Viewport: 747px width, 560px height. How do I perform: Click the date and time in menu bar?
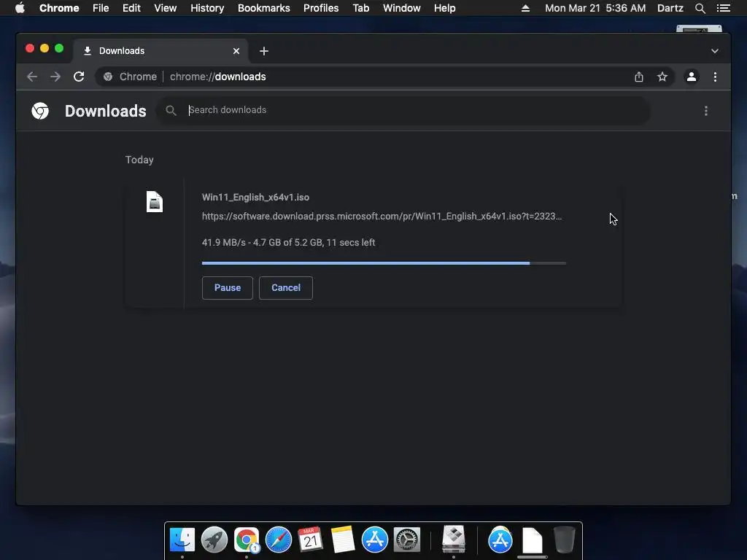point(595,8)
